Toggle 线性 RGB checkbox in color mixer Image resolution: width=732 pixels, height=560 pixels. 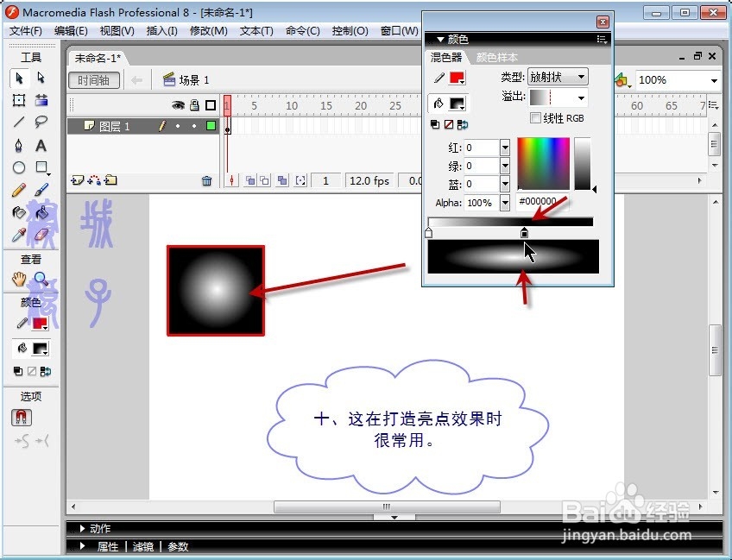(x=535, y=117)
